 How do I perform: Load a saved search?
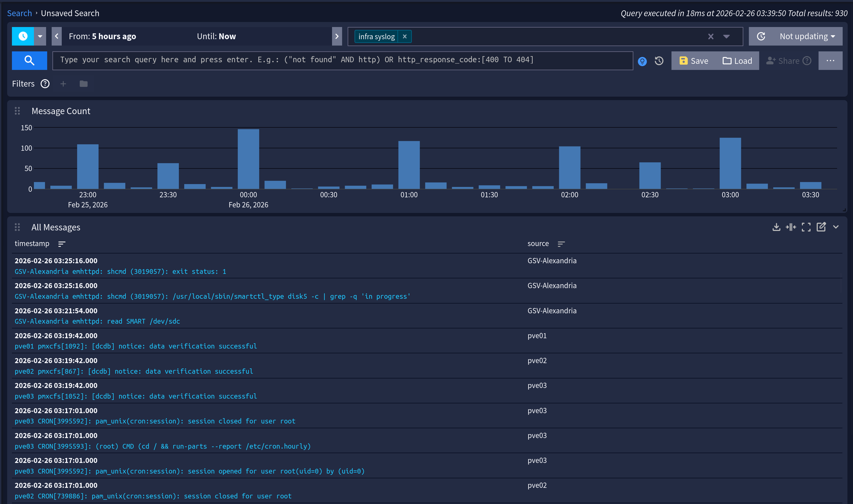[738, 60]
